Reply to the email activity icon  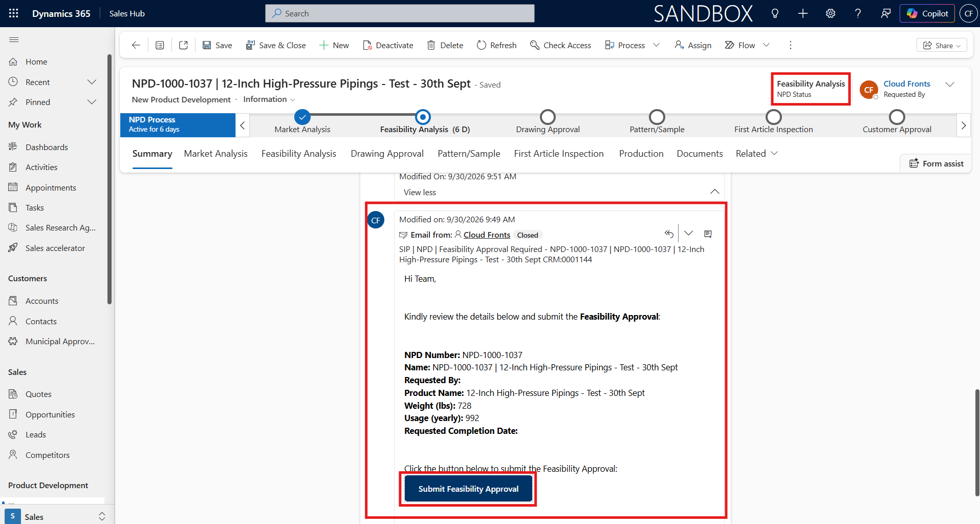[669, 234]
